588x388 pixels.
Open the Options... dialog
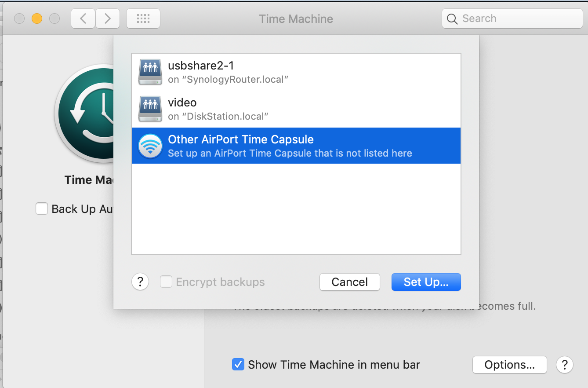tap(509, 365)
